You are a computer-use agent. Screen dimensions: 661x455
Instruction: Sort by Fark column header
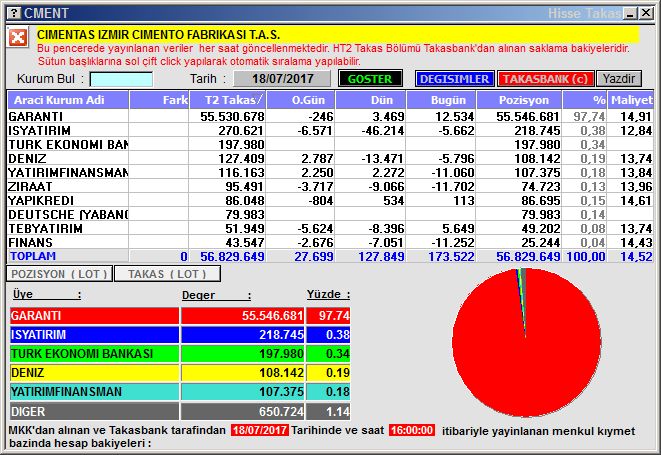tap(159, 100)
